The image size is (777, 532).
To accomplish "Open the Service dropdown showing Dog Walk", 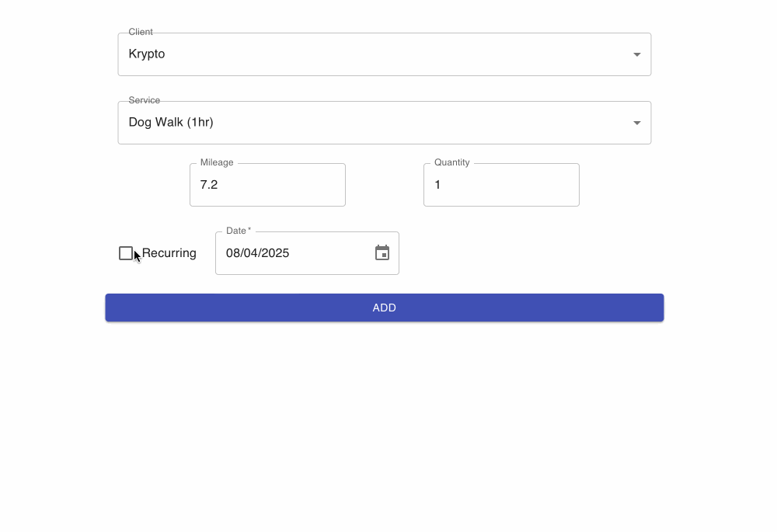I will (x=385, y=123).
